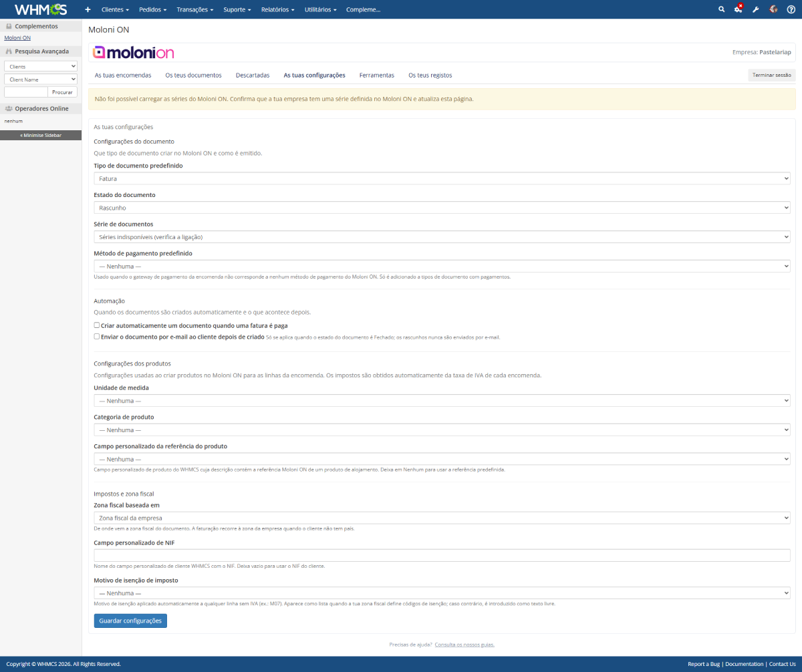Open Série de documentos dropdown
This screenshot has height=672, width=802.
click(442, 237)
